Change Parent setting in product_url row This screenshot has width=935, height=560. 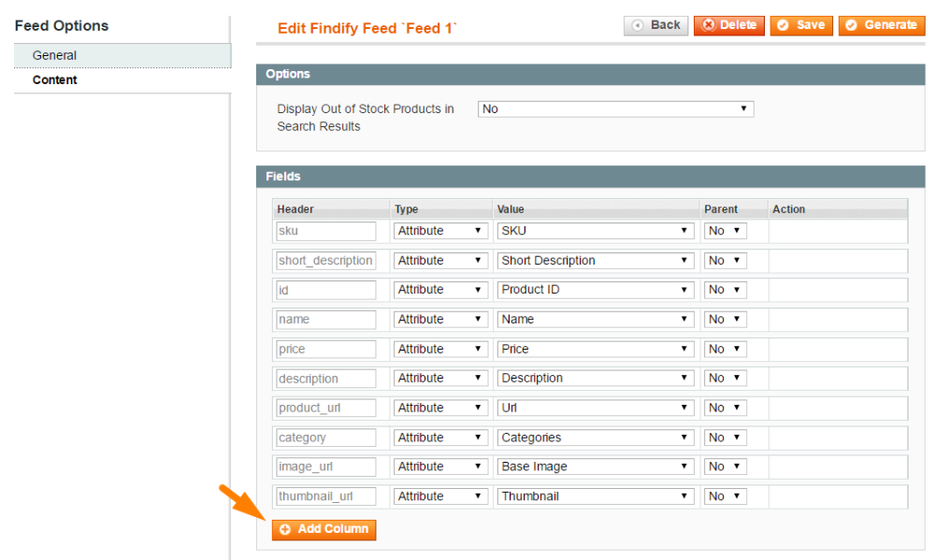coord(726,408)
